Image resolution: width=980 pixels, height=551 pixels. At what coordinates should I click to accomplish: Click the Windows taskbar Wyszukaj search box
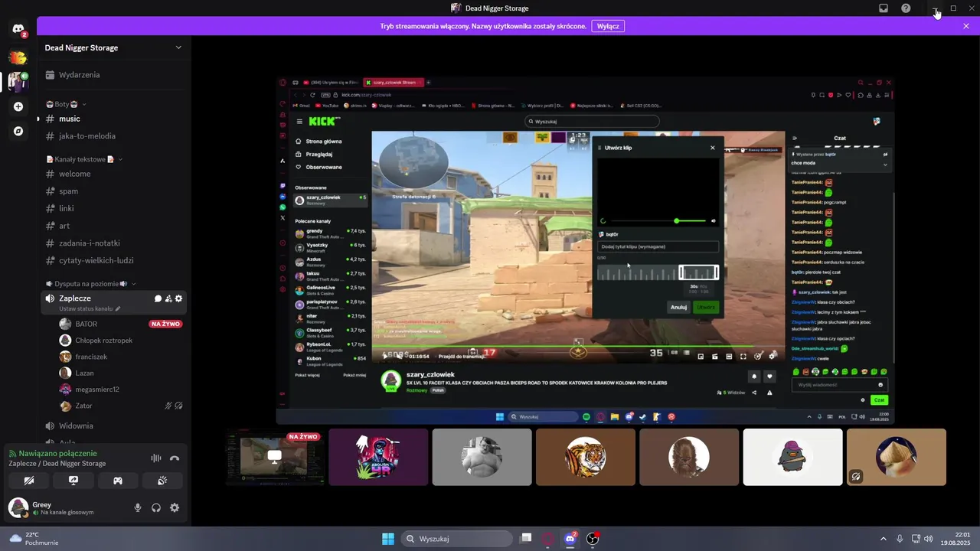pyautogui.click(x=457, y=539)
